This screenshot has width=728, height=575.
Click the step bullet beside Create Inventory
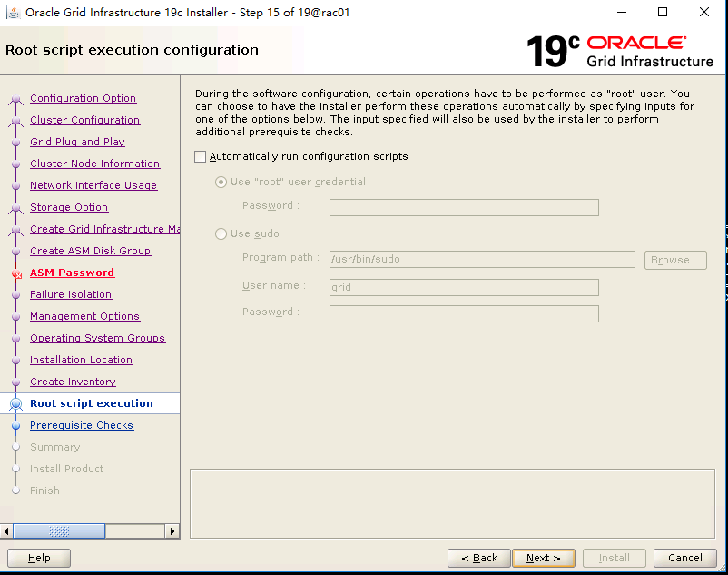tap(15, 382)
